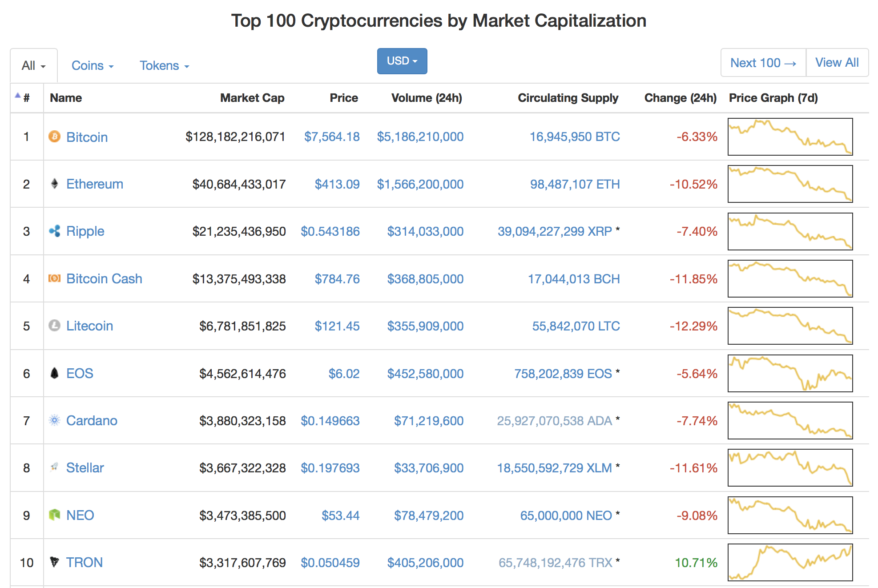Open Bitcoin's 7-day price graph
Screen dimensions: 878x588
(x=790, y=137)
